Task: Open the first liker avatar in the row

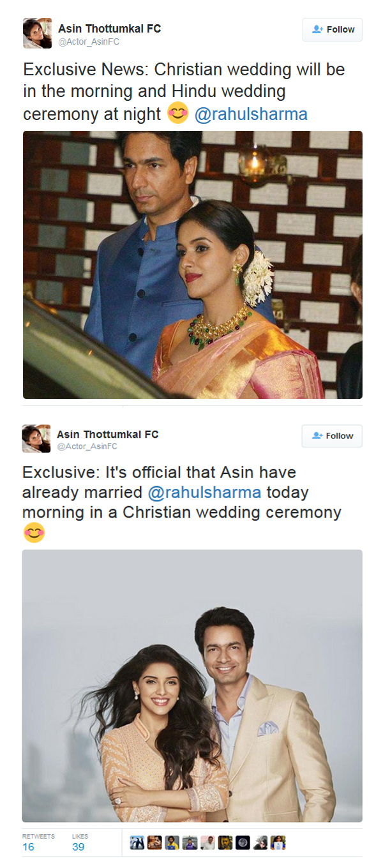Action: click(137, 842)
